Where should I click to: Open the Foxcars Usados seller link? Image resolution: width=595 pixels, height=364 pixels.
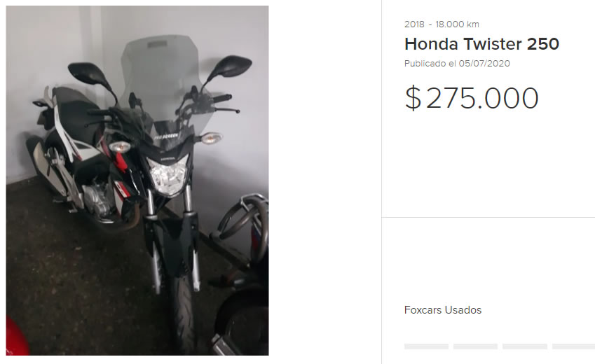click(x=443, y=310)
